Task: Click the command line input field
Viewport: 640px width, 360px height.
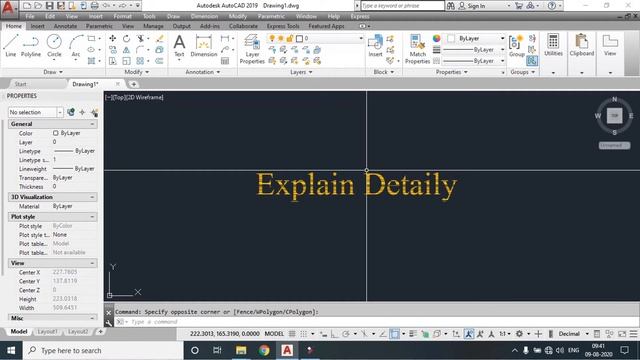Action: pos(376,322)
